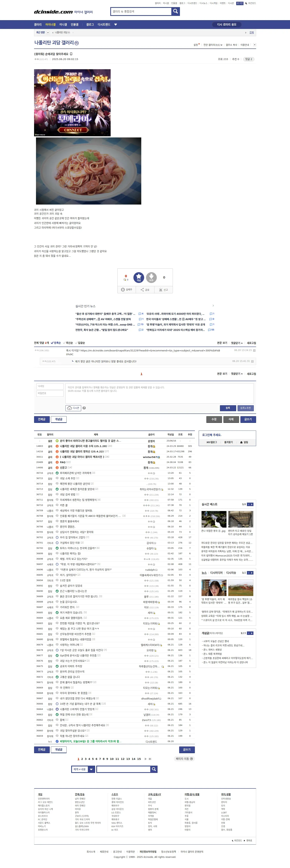Click the 닉네임 nickname input field
This screenshot has height=868, width=290.
click(x=50, y=386)
